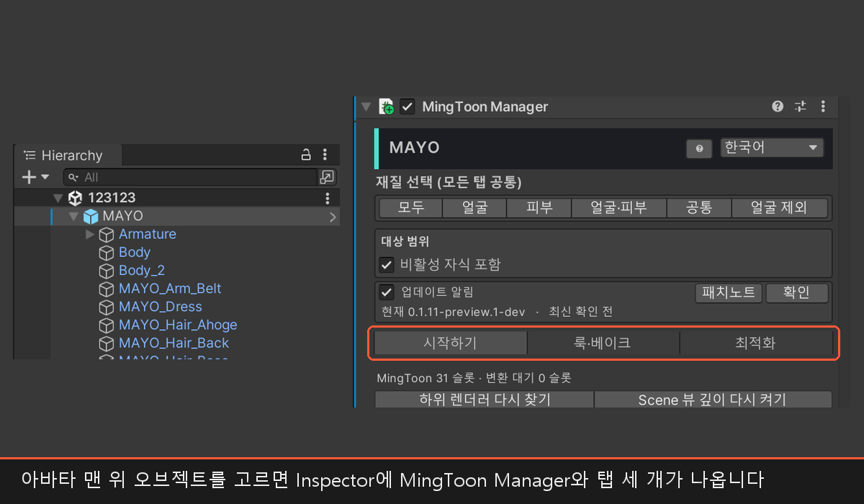Click Scene 뷰 깊이 다시 켜기 button
The height and width of the screenshot is (504, 864).
click(x=713, y=400)
